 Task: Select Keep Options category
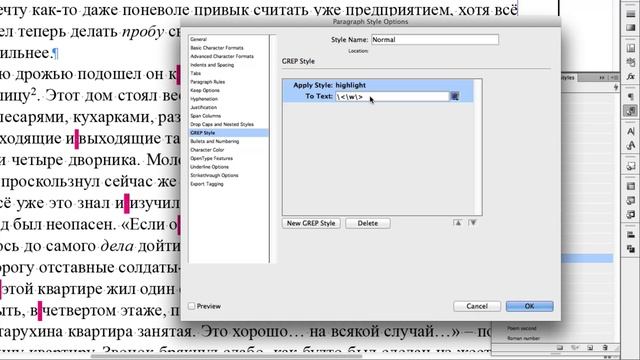pyautogui.click(x=205, y=90)
